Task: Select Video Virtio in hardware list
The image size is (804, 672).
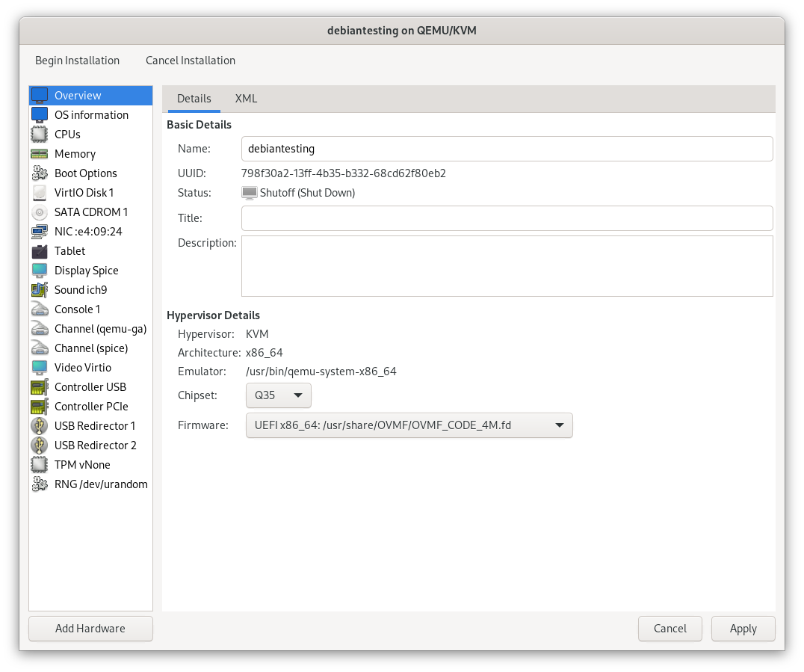Action: [82, 368]
